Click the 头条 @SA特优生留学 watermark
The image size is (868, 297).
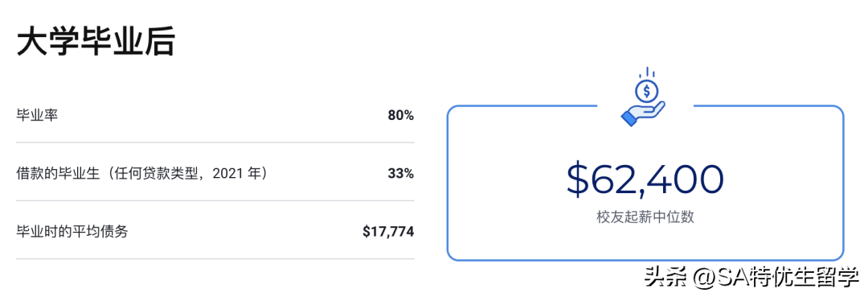753,277
